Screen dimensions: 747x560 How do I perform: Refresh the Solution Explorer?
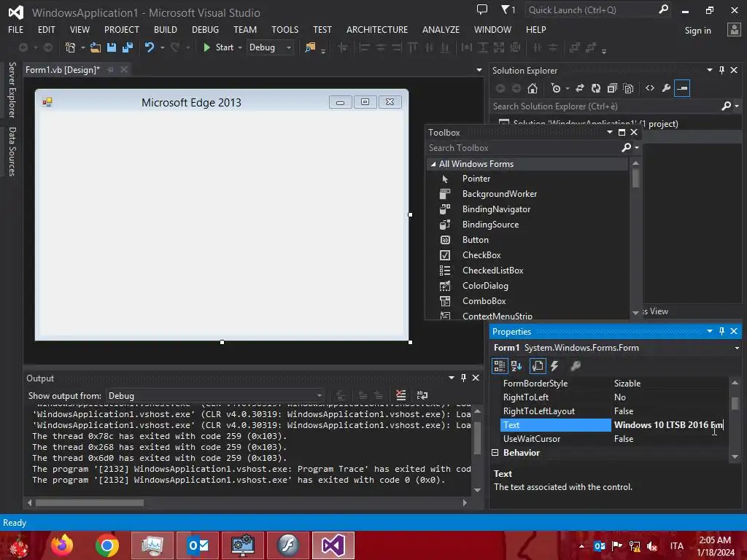click(596, 88)
